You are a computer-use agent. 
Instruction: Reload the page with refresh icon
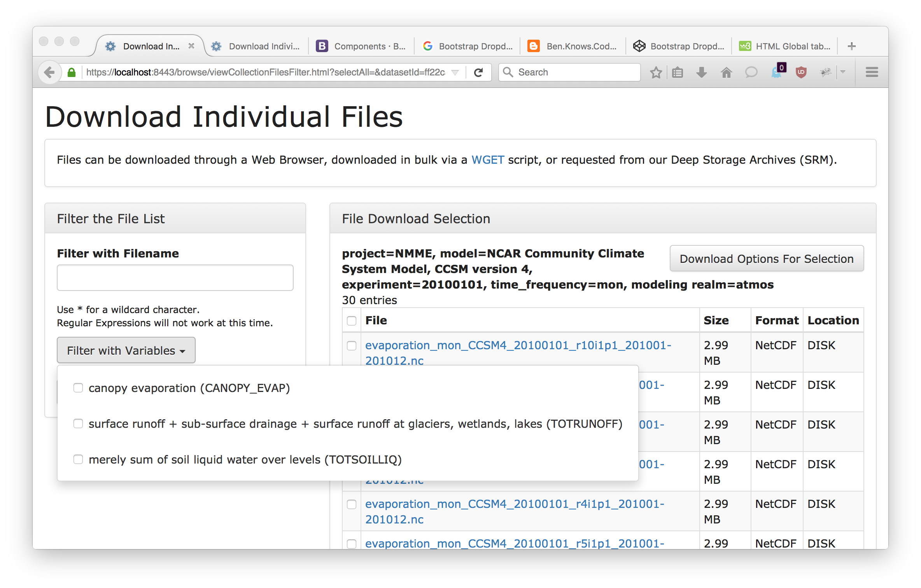pyautogui.click(x=479, y=72)
